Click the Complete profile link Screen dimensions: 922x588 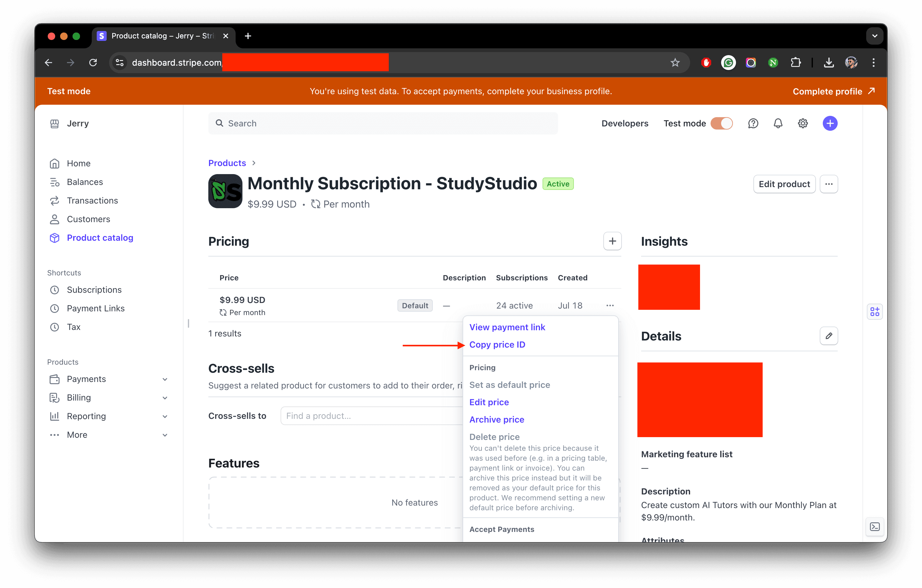point(834,91)
